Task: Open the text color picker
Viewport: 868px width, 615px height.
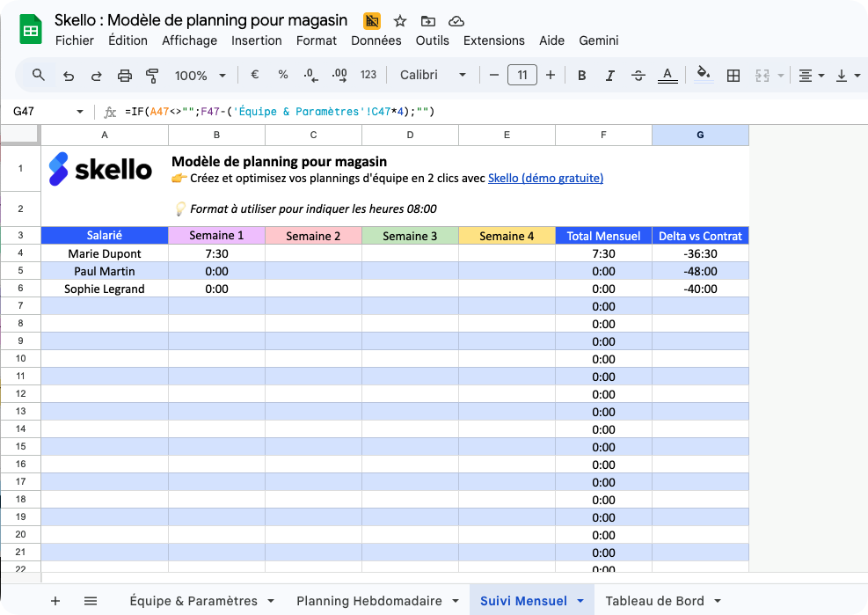Action: point(667,76)
